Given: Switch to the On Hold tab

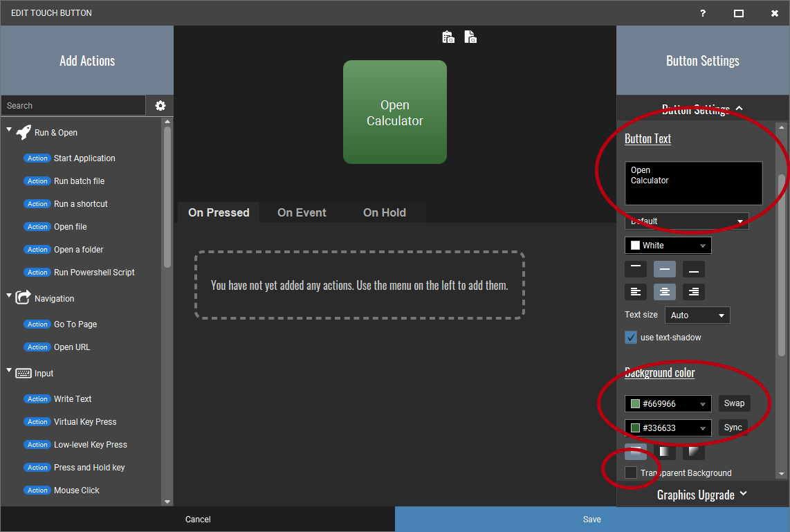Looking at the screenshot, I should coord(384,212).
